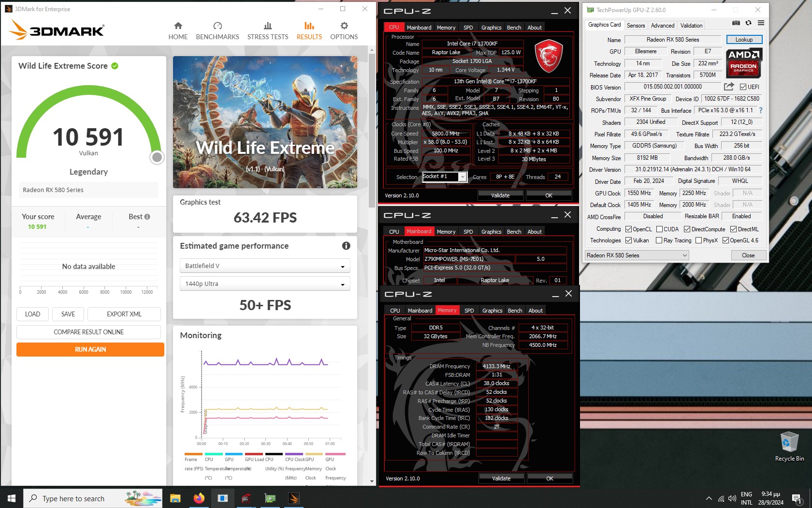Click the Best score info icon
The width and height of the screenshot is (812, 508).
point(147,217)
